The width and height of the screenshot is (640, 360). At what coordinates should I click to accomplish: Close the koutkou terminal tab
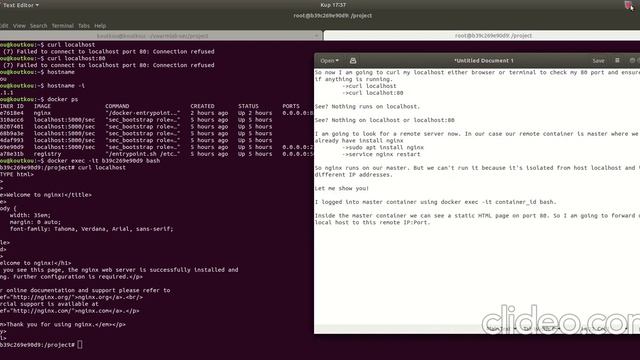316,36
